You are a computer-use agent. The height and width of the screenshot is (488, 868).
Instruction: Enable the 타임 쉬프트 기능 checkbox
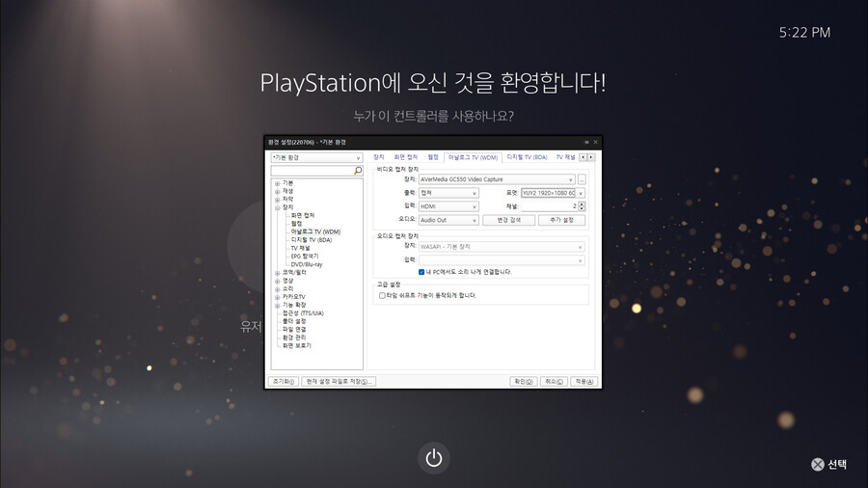tap(382, 295)
